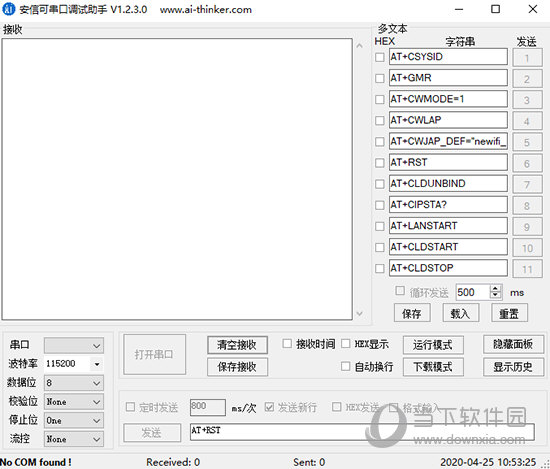550x469 pixels.
Task: Send command 3 AT+CWMODE=1
Action: 527,100
